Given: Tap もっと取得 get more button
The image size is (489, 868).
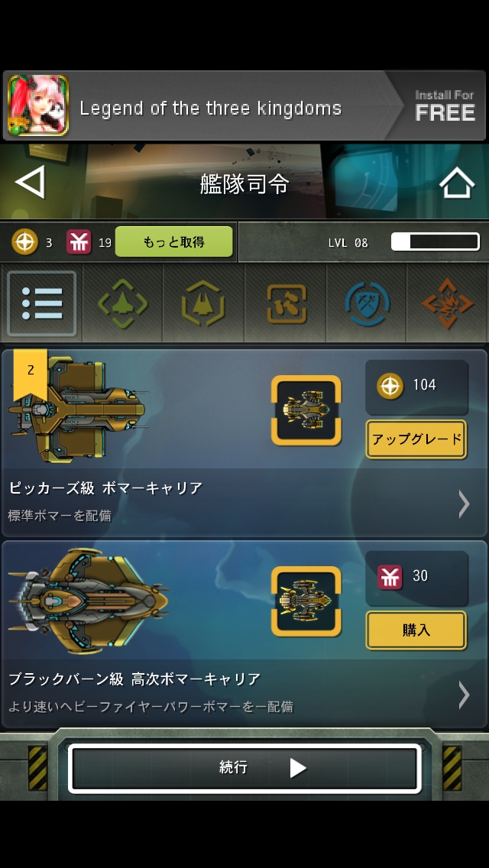Looking at the screenshot, I should [x=174, y=242].
